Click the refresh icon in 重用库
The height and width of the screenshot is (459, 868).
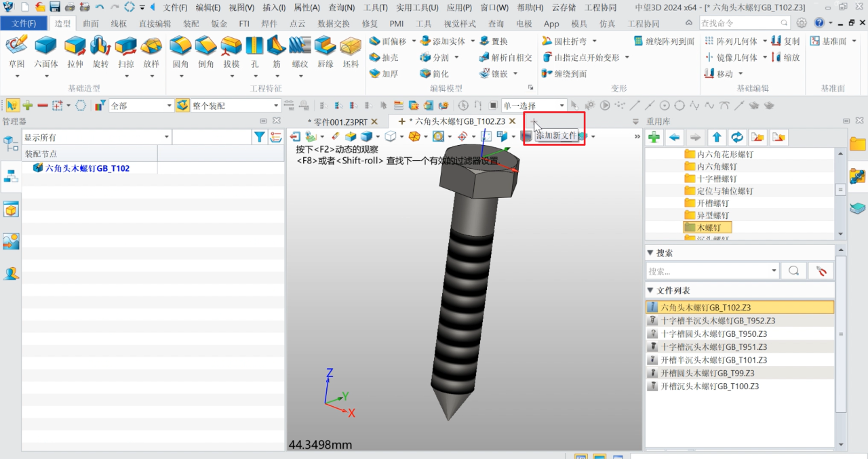coord(737,137)
